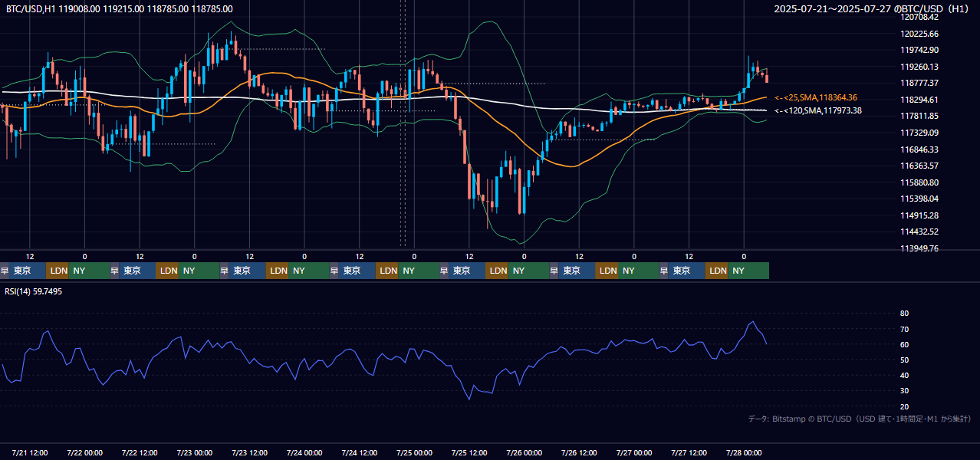Select price axis value 119260.13
Screen dimensions: 980x460
click(x=921, y=67)
